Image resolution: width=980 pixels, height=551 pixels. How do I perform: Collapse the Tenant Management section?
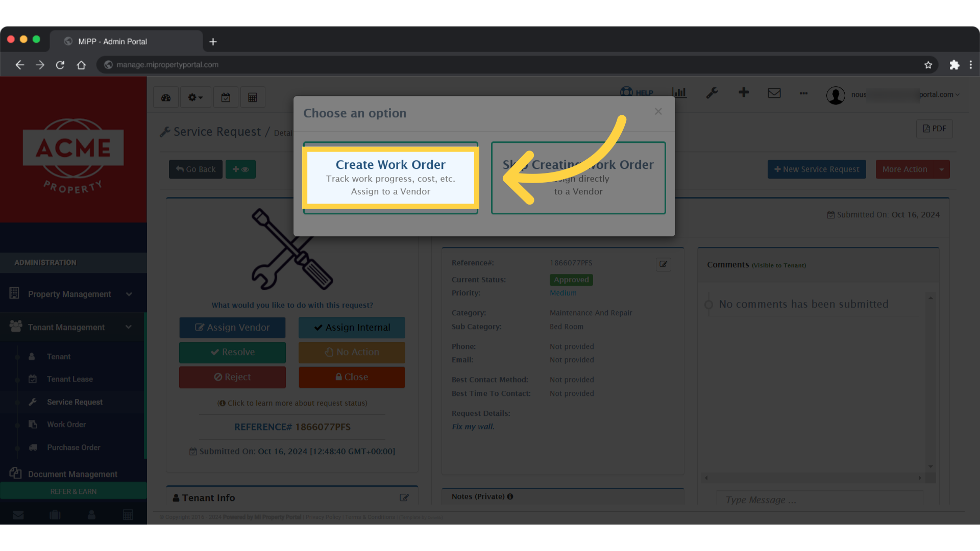click(x=129, y=327)
